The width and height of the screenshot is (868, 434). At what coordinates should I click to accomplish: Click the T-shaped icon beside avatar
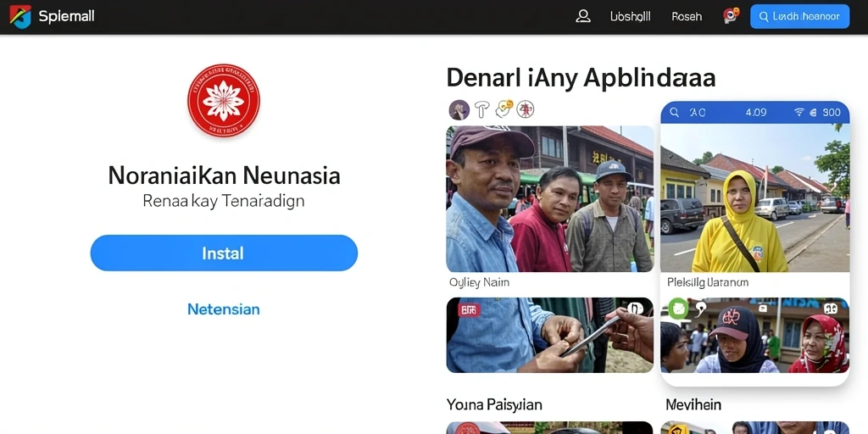click(x=482, y=109)
